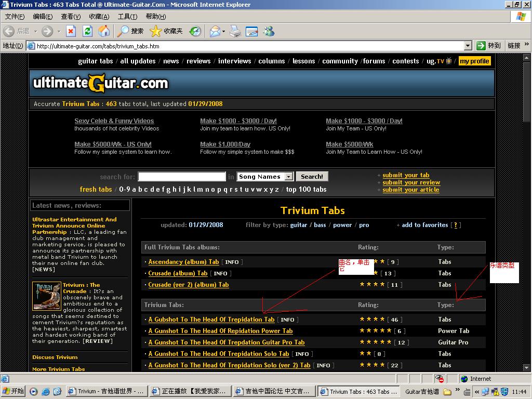Image resolution: width=532 pixels, height=399 pixels.
Task: Open ultimateGuitar.com logo
Action: [101, 83]
